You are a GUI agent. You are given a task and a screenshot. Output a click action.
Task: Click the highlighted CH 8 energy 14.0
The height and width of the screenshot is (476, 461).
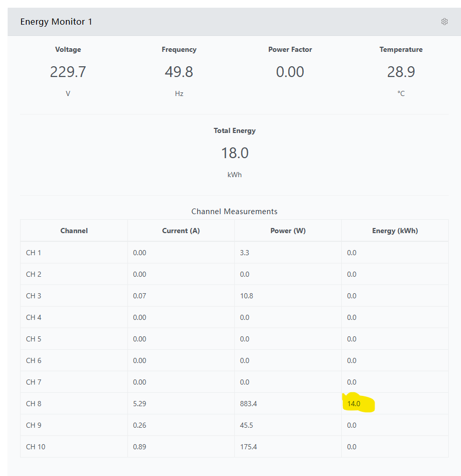pyautogui.click(x=354, y=404)
